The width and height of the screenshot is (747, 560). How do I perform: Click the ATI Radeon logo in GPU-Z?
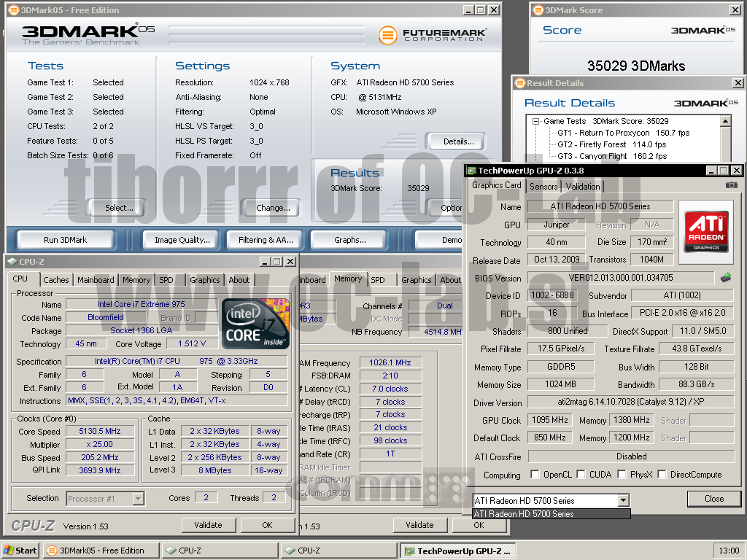706,231
